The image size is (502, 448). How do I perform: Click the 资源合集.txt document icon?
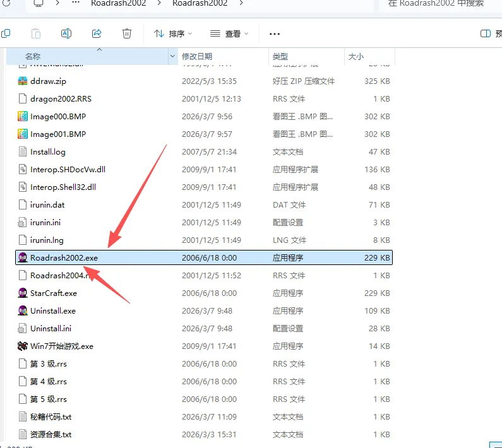click(x=22, y=434)
